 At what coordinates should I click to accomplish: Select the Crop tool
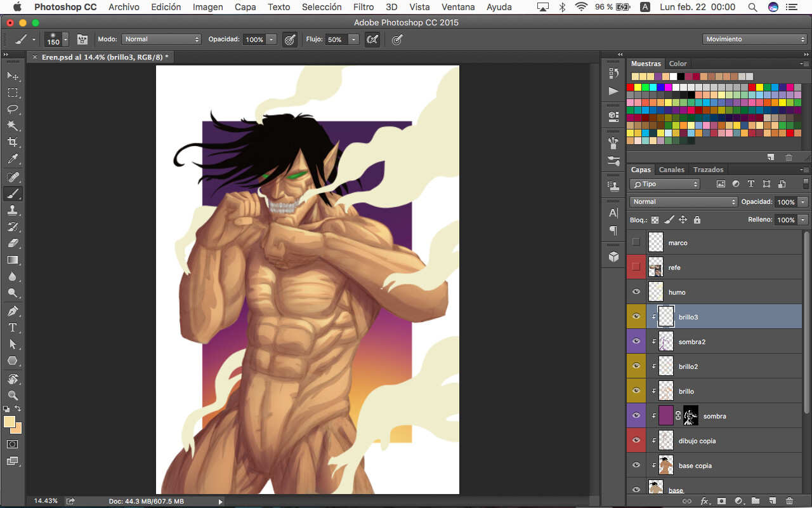13,142
